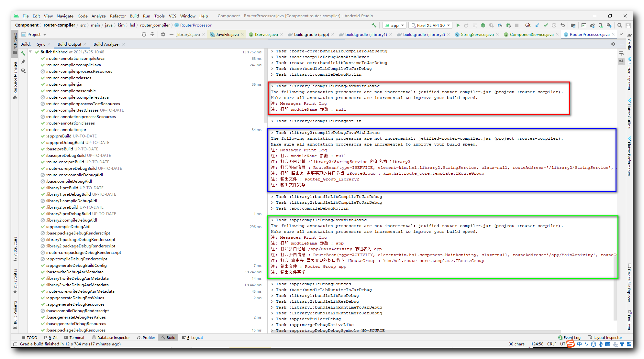Open the app run configuration dropdown
This screenshot has height=359, width=644.
394,25
